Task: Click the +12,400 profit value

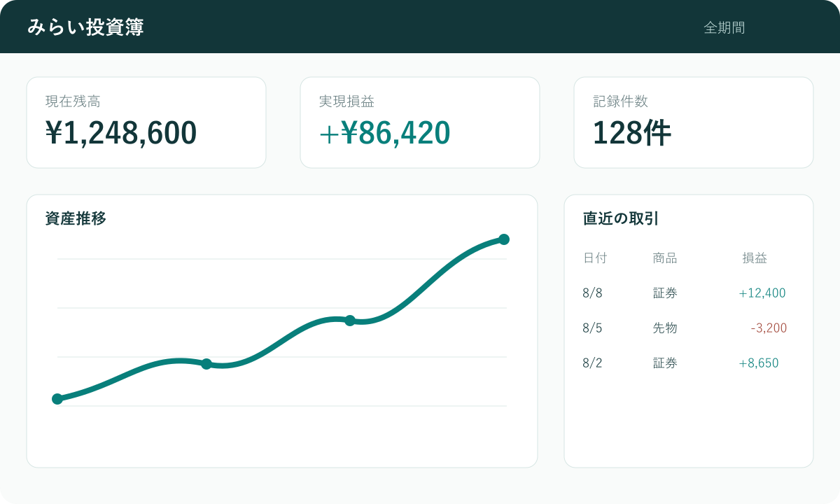Action: (x=762, y=293)
